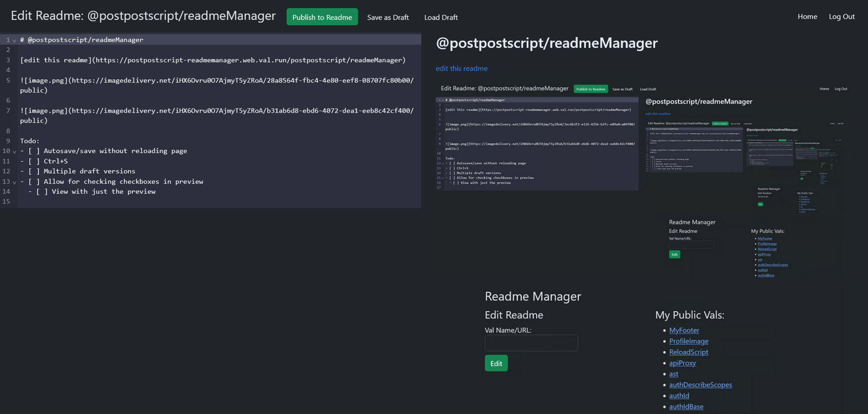
Task: Open the ProfileImage val link
Action: pos(688,341)
